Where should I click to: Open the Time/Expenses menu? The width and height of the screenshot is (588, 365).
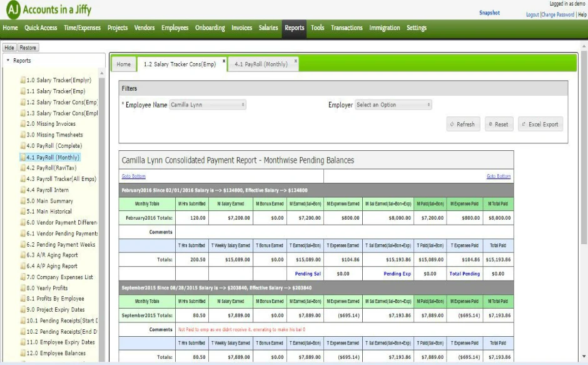coord(82,28)
